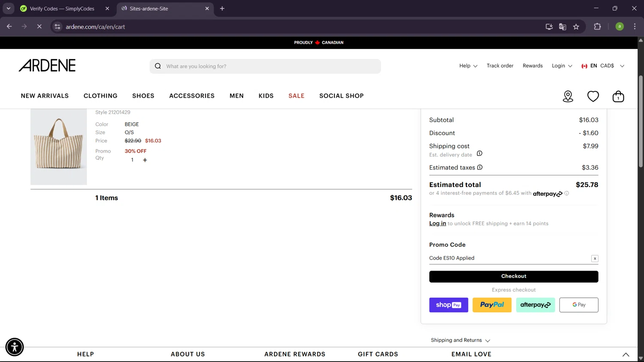Screen dimensions: 644x362
Task: Open the Chrome profile avatar
Action: click(620, 27)
